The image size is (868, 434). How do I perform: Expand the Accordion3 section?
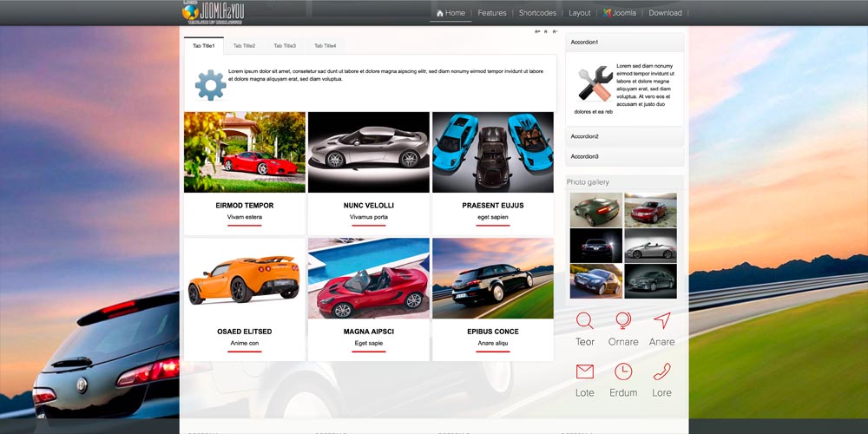pyautogui.click(x=625, y=156)
